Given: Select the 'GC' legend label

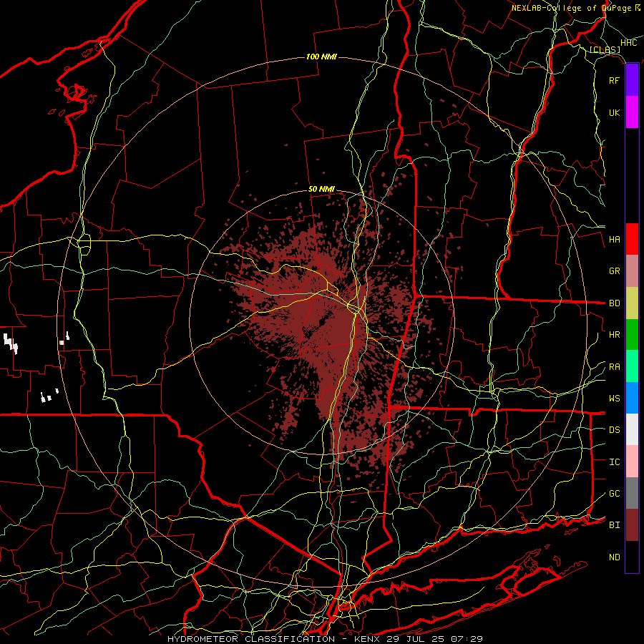Looking at the screenshot, I should tap(615, 494).
